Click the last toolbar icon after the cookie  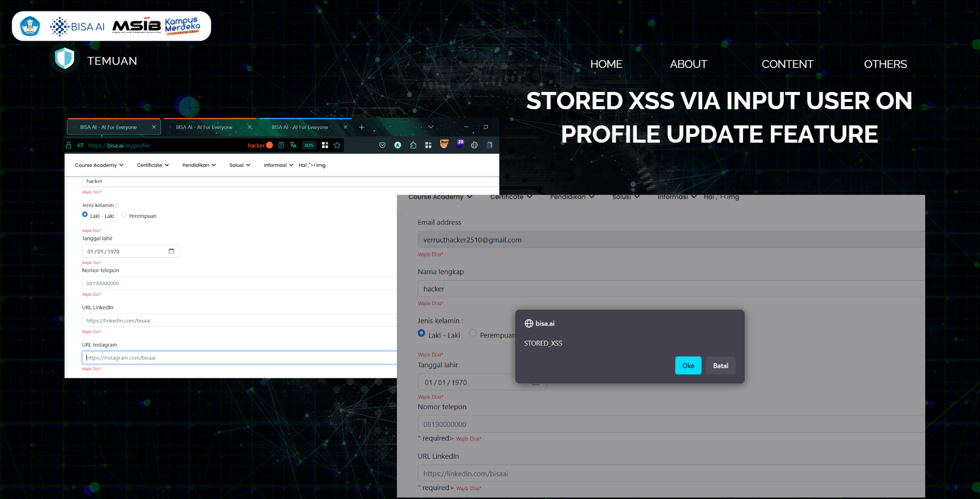[x=489, y=145]
